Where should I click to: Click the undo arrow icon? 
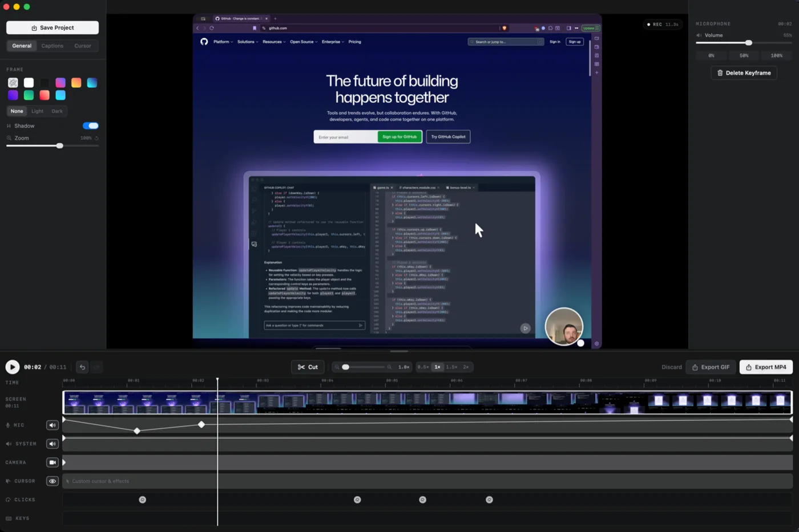[x=82, y=367]
